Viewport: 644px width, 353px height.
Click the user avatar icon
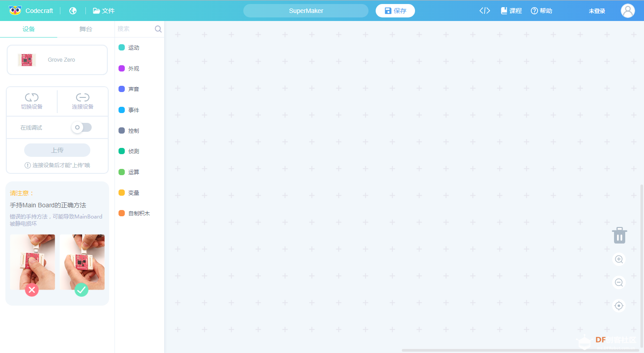point(627,11)
